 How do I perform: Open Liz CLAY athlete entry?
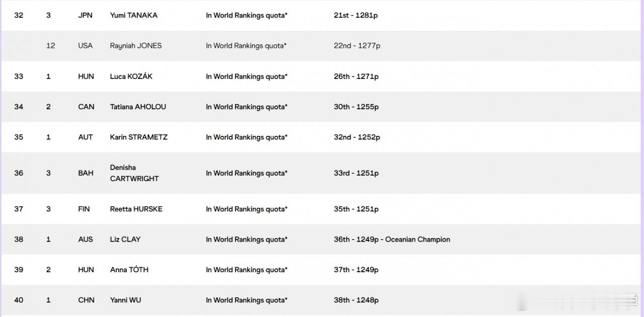pyautogui.click(x=125, y=240)
